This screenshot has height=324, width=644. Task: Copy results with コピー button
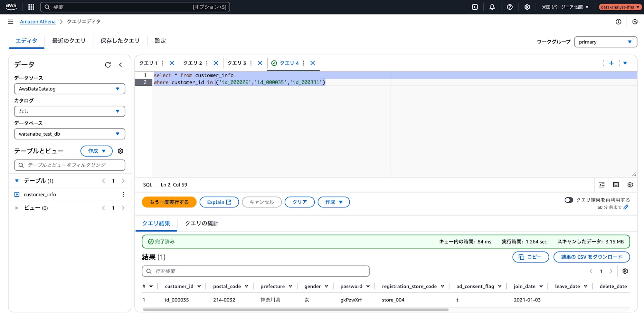coord(531,257)
